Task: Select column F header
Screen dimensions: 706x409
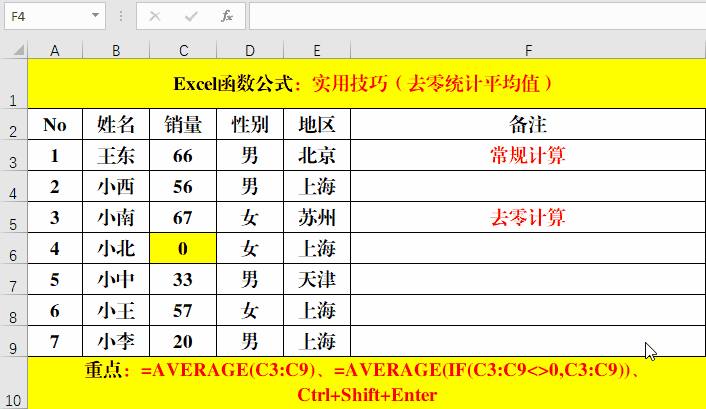Action: [x=528, y=50]
